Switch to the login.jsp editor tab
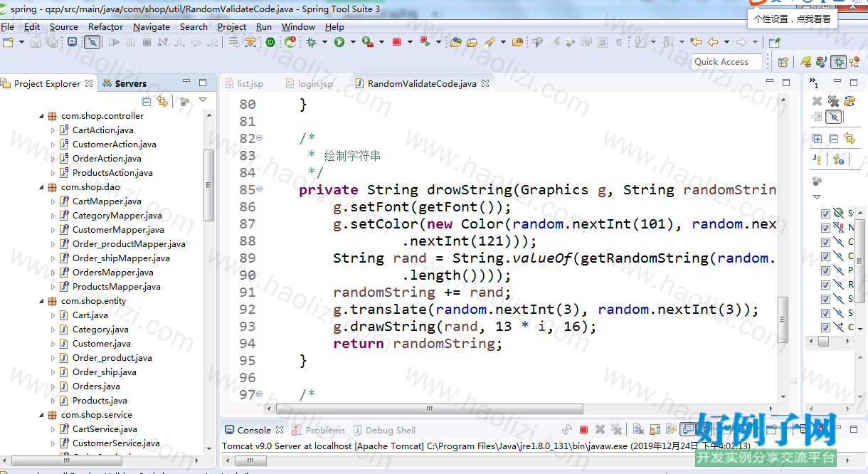The height and width of the screenshot is (474, 868). coord(309,84)
